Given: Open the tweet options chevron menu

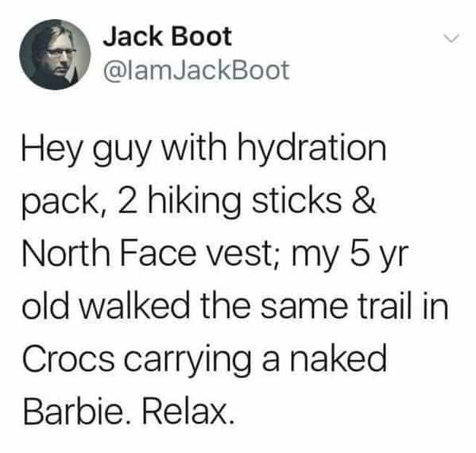Looking at the screenshot, I should click(451, 39).
